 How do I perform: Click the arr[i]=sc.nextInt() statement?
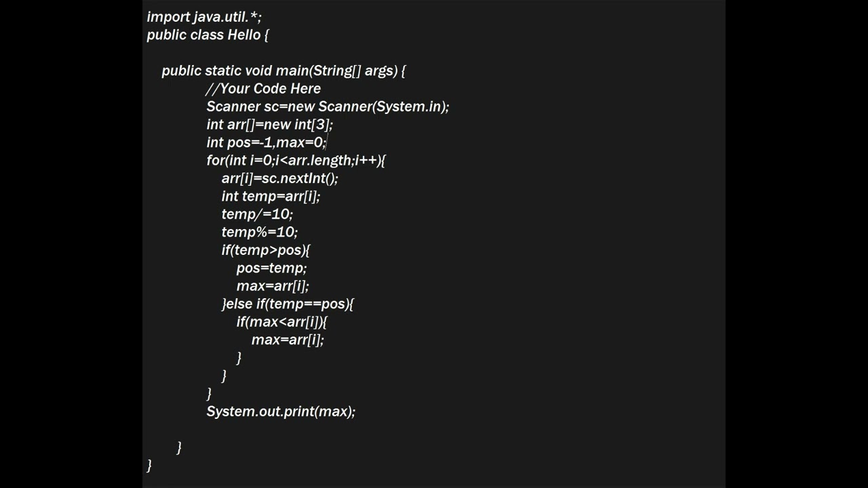click(x=279, y=179)
